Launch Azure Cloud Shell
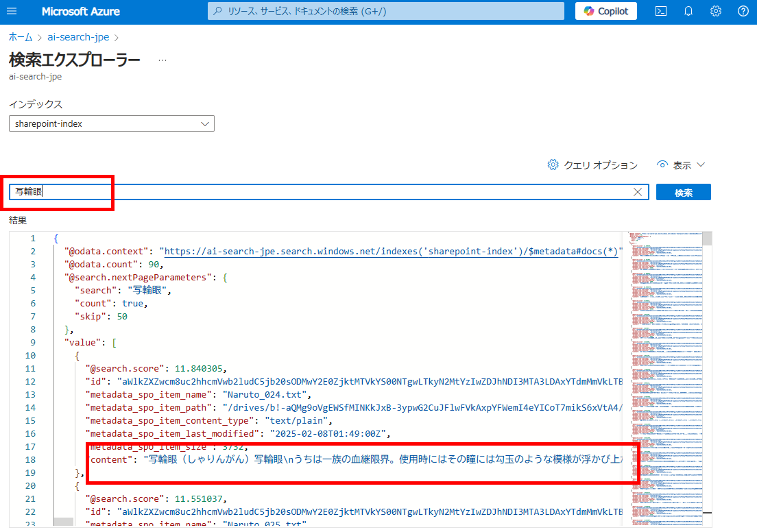 660,11
